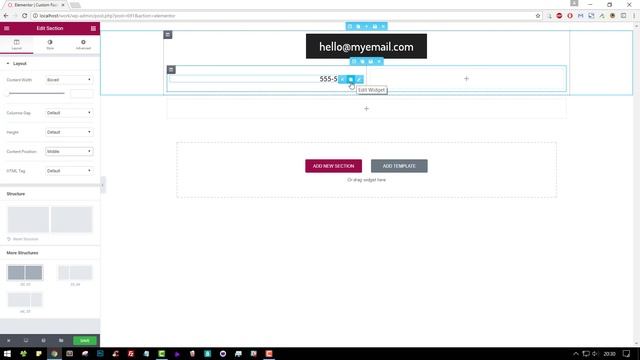Click the middle icon in the 555 widget toolbar
This screenshot has width=640, height=360.
click(x=351, y=79)
